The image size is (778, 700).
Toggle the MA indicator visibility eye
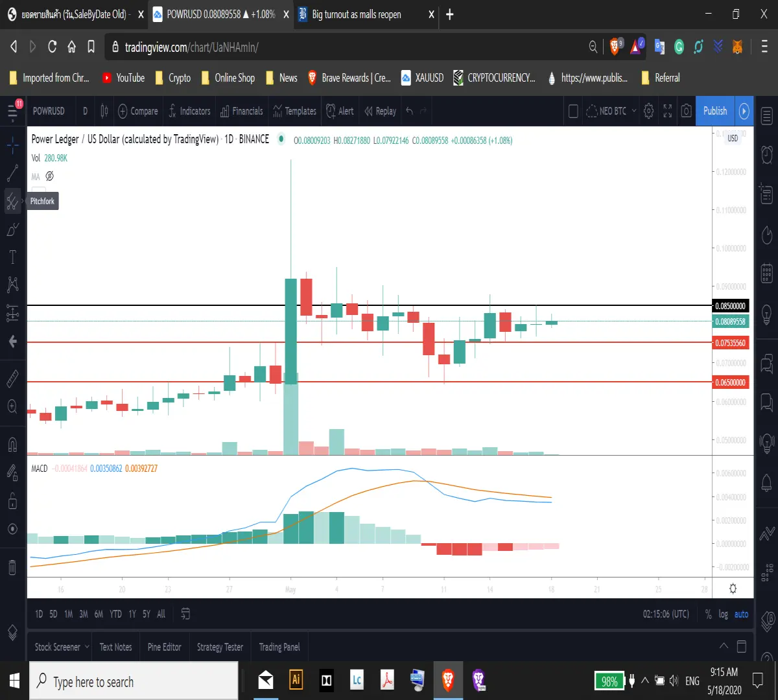[x=49, y=176]
